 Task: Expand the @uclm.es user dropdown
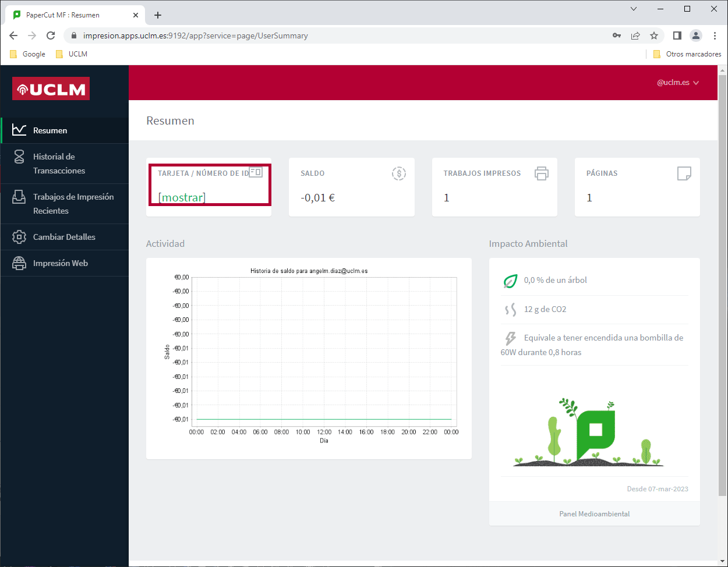[678, 83]
